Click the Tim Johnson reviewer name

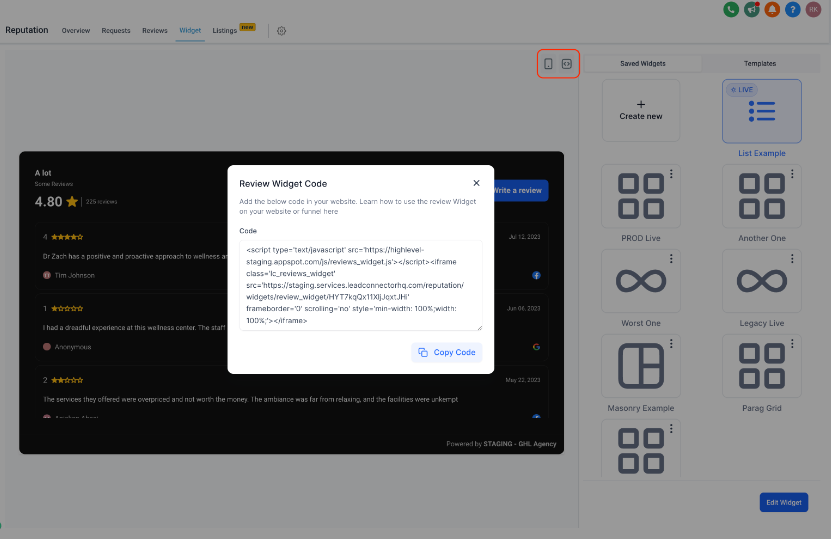75,275
